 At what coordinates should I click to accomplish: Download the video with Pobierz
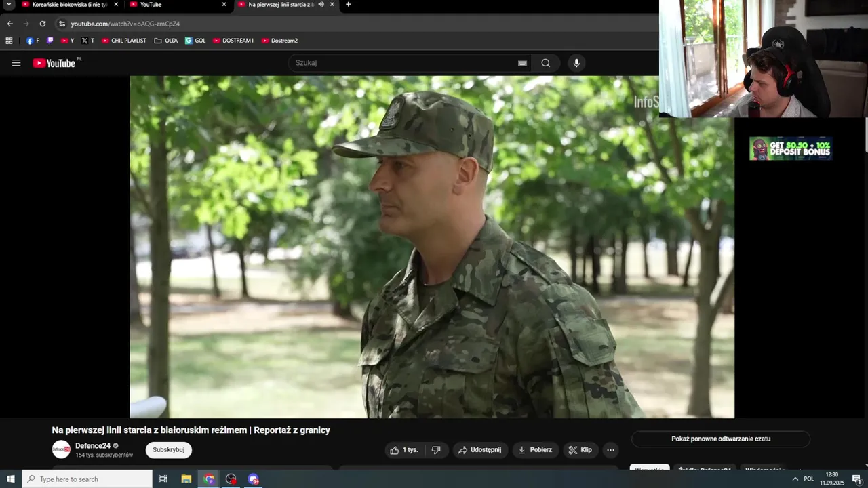[535, 450]
